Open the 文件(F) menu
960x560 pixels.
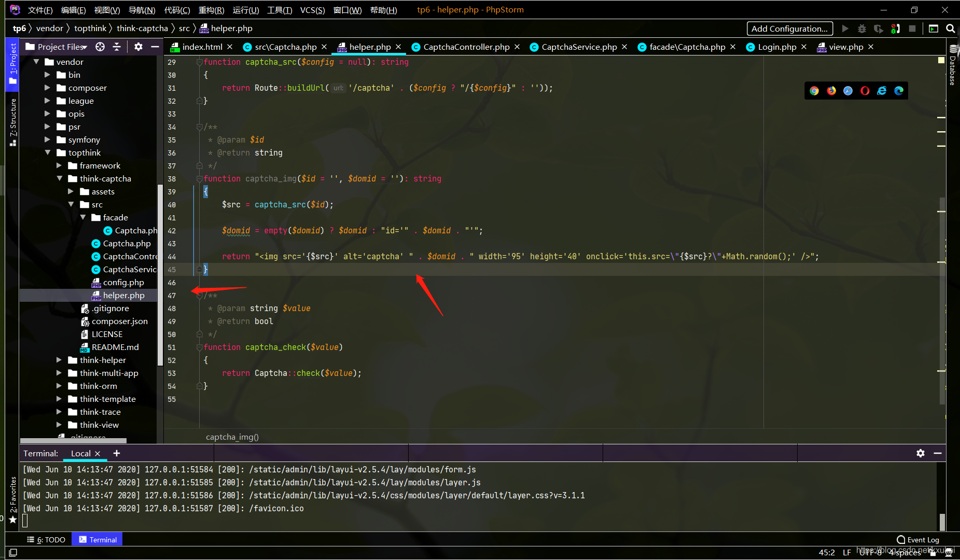point(40,10)
